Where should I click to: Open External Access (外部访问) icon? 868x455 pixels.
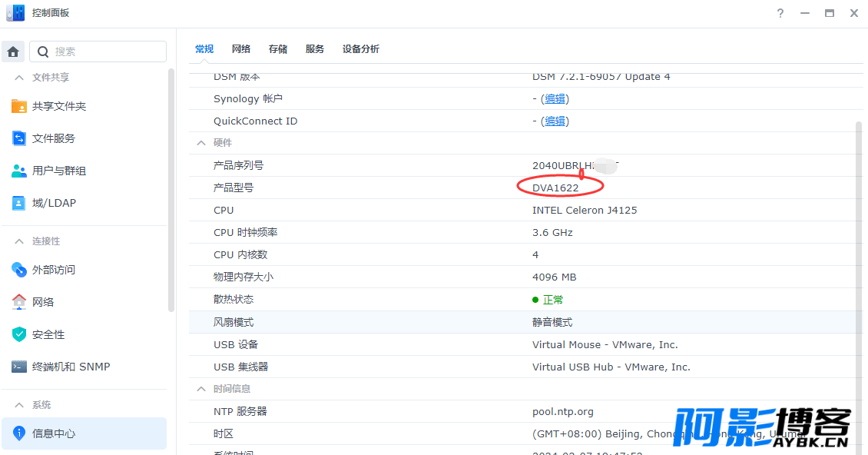19,270
